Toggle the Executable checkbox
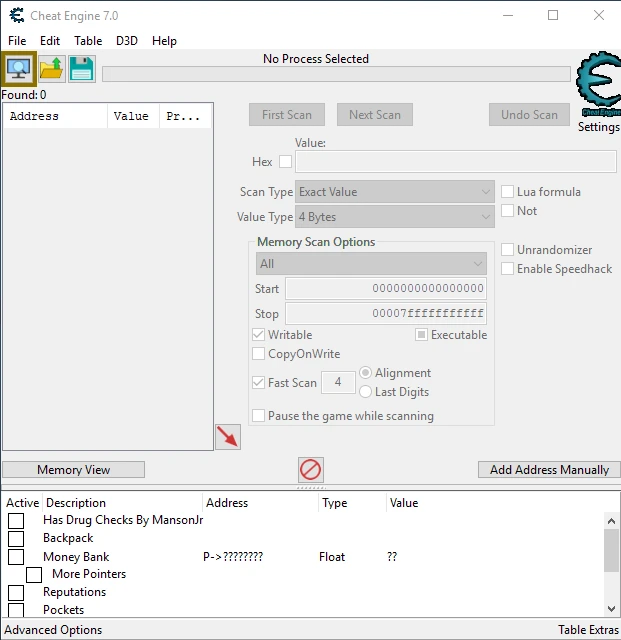The width and height of the screenshot is (621, 640). tap(421, 335)
